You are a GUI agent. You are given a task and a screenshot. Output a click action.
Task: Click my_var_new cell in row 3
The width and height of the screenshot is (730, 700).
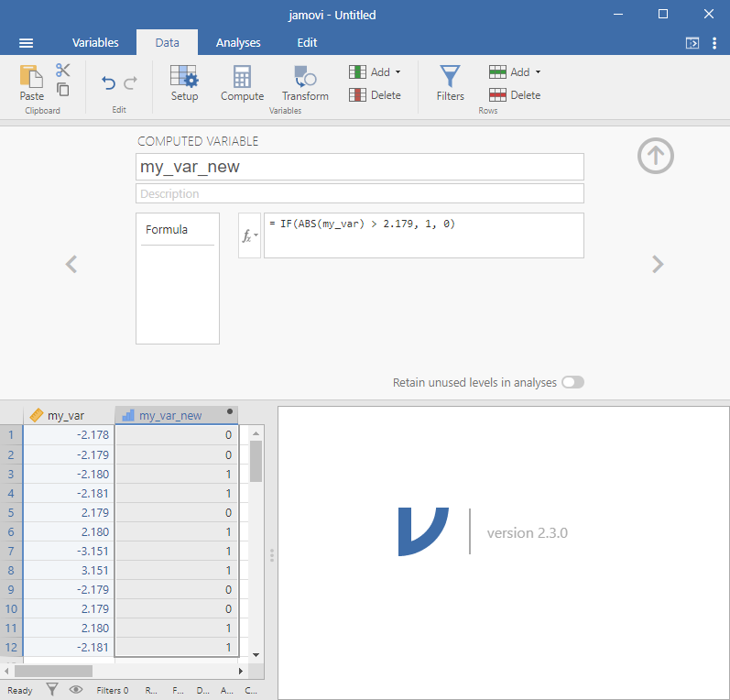click(177, 474)
